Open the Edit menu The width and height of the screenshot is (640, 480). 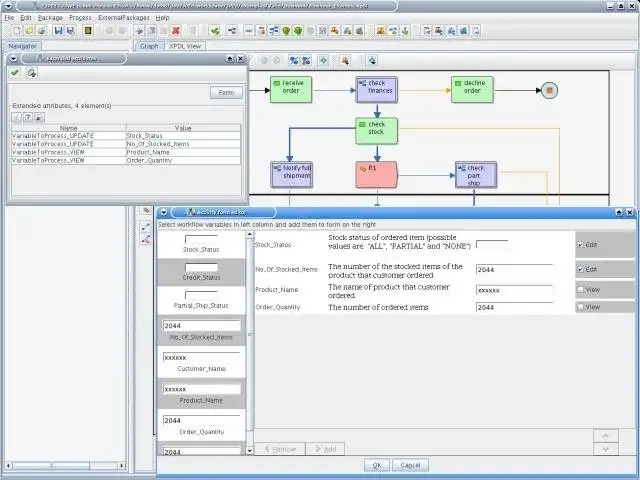(x=26, y=18)
